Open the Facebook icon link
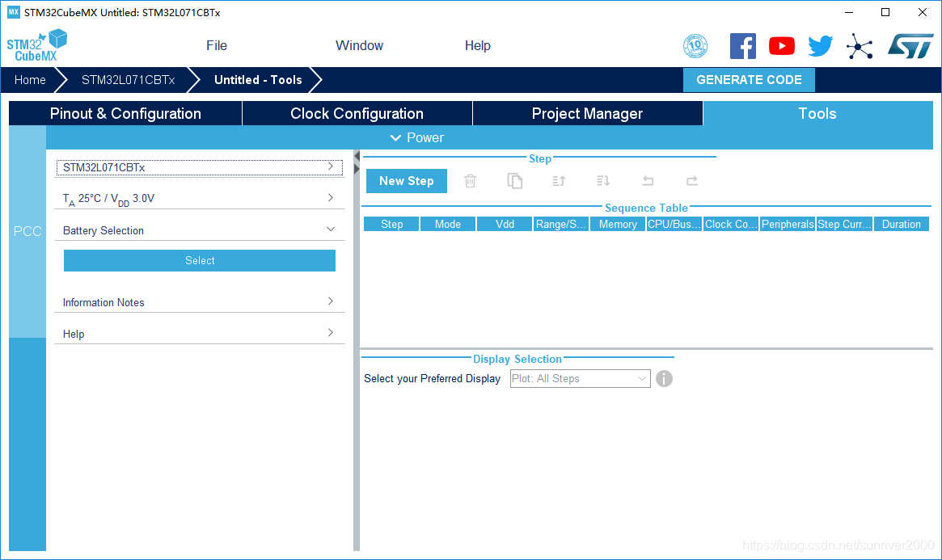Image resolution: width=942 pixels, height=560 pixels. (742, 46)
